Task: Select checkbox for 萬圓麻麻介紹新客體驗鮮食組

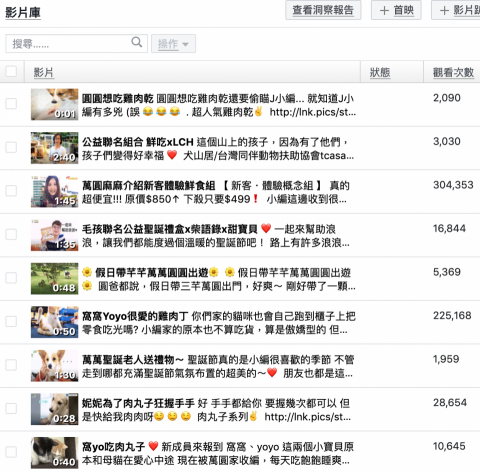Action: 11,191
